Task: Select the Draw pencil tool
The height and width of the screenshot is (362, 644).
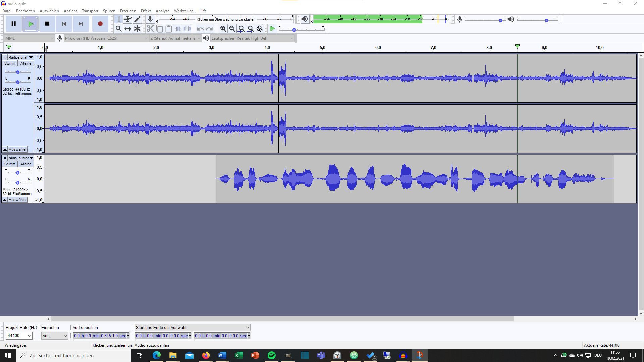Action: click(137, 19)
